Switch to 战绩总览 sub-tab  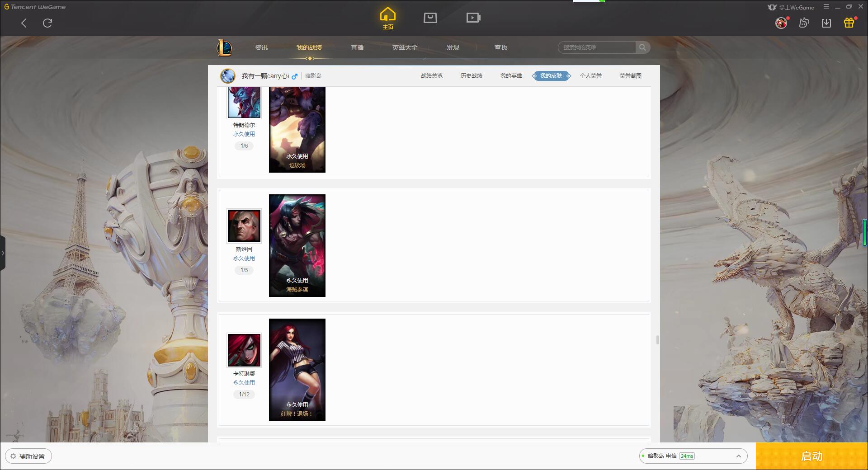click(432, 76)
